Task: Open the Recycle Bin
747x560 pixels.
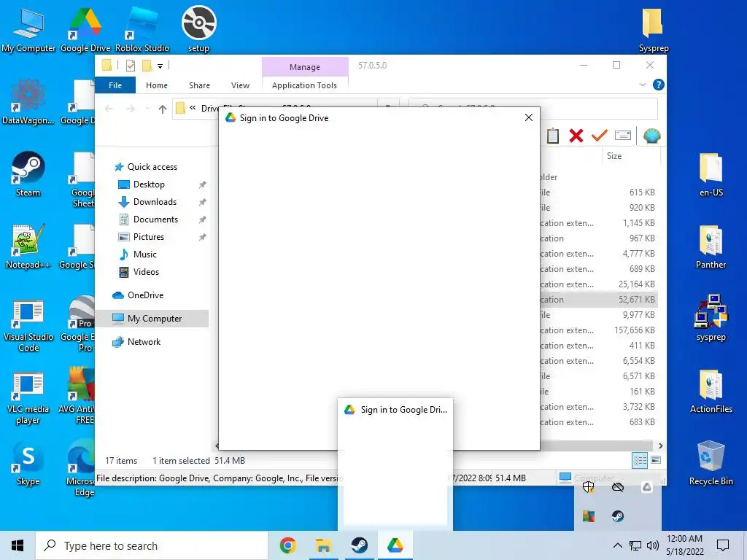Action: pyautogui.click(x=711, y=463)
